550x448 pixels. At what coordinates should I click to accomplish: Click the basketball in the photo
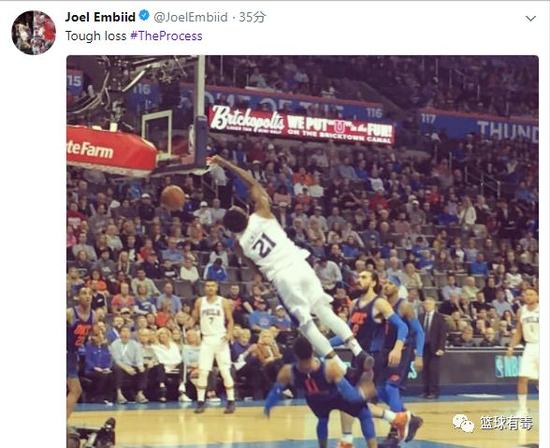click(173, 197)
